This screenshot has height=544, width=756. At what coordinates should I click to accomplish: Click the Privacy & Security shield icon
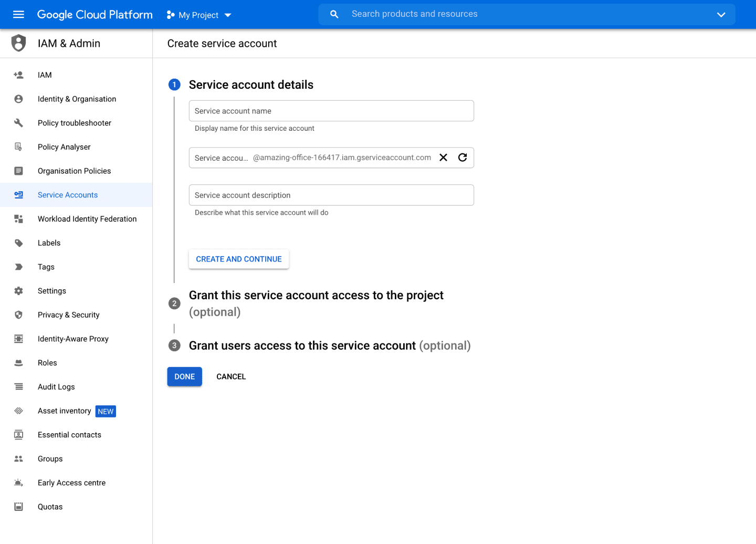point(18,315)
